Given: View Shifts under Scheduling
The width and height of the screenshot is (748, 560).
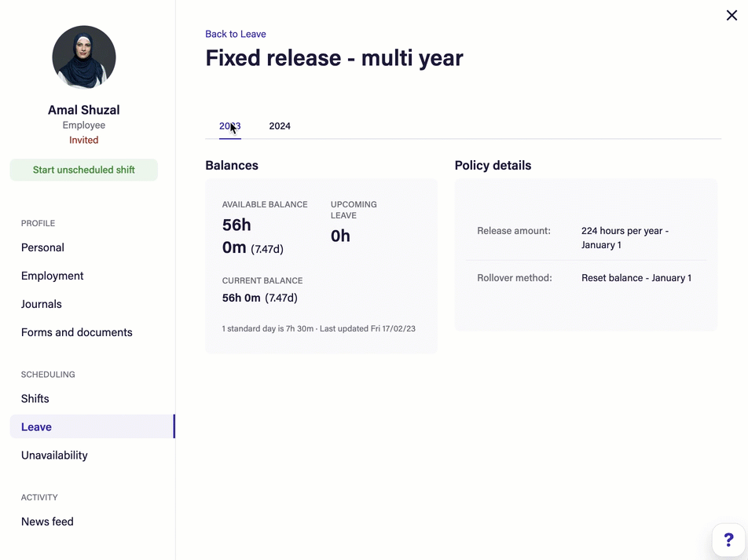Looking at the screenshot, I should click(35, 398).
